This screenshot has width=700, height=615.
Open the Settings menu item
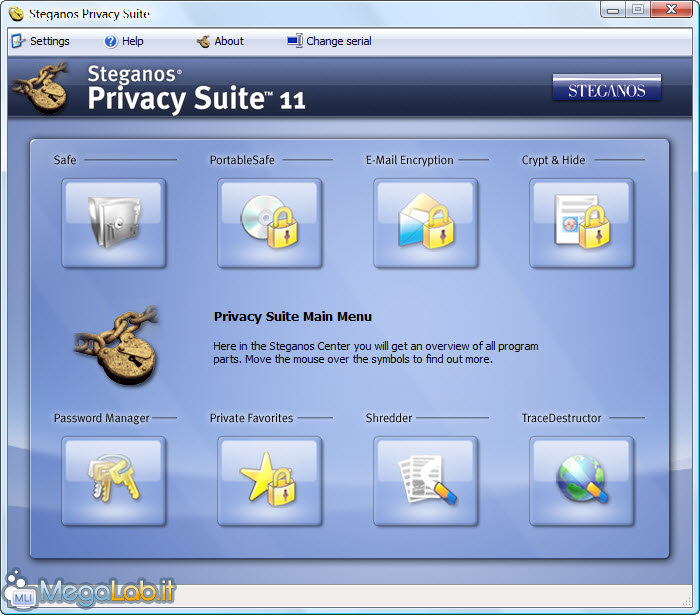tap(41, 41)
